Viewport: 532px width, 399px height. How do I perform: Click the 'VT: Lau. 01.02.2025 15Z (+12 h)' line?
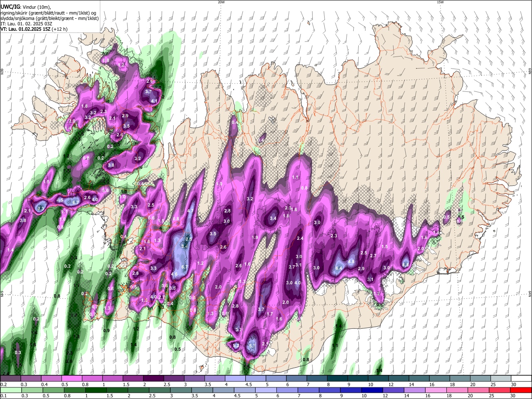pyautogui.click(x=34, y=29)
